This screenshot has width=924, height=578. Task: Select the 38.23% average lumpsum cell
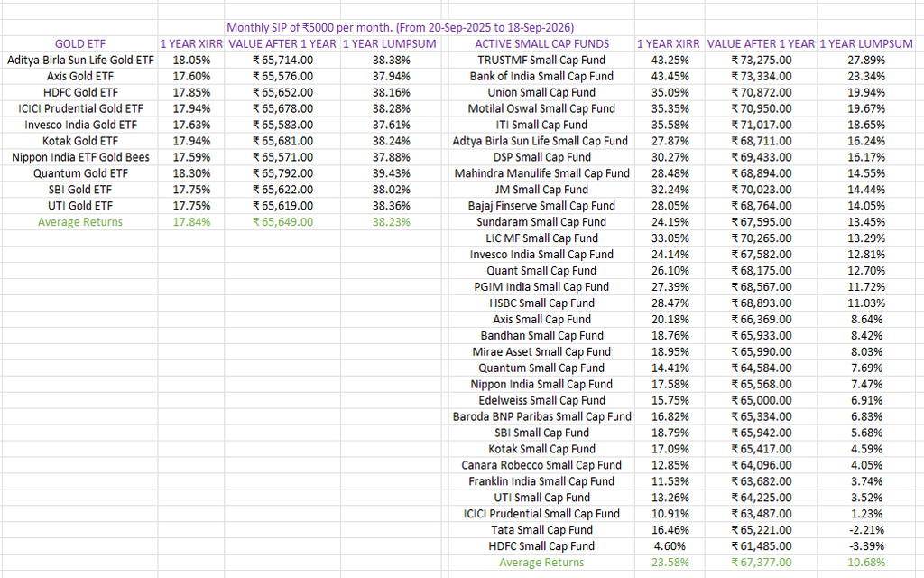(392, 222)
